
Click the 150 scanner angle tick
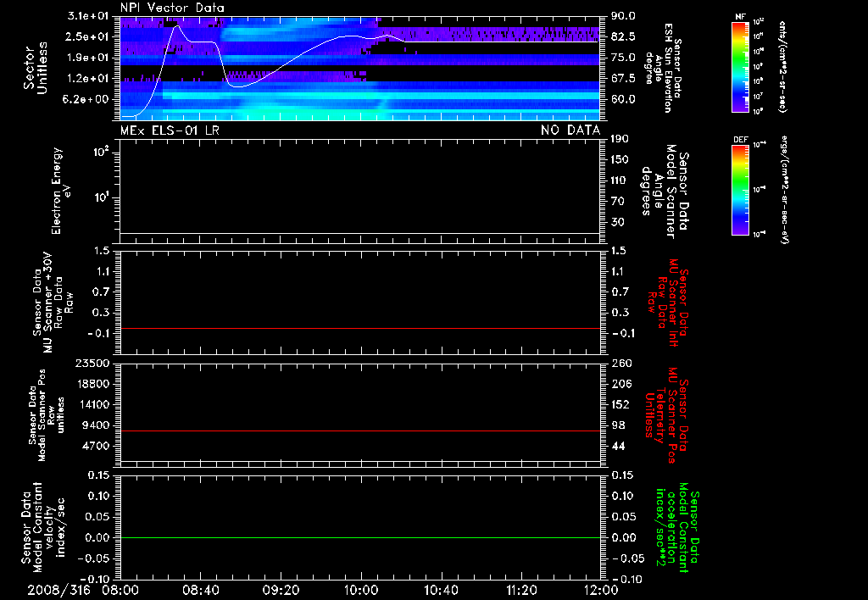click(x=620, y=160)
